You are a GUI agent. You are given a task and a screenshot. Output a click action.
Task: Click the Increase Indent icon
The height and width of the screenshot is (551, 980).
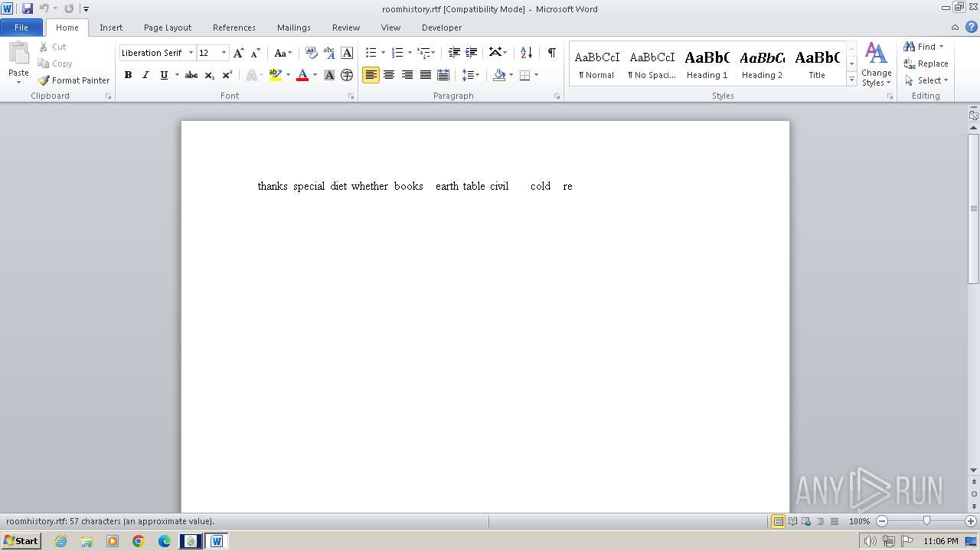tap(472, 53)
